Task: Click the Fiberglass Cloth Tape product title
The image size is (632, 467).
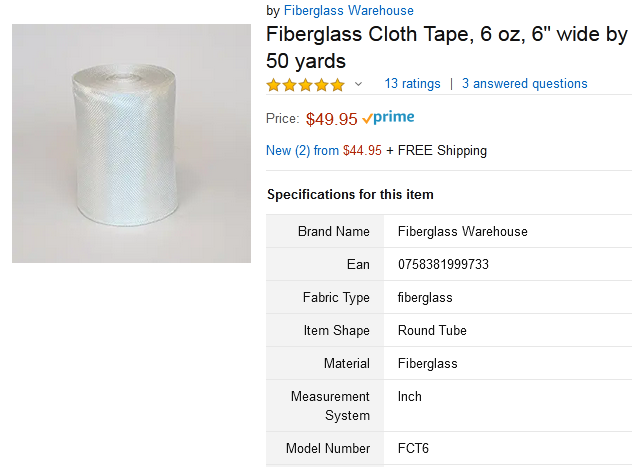Action: pos(446,47)
